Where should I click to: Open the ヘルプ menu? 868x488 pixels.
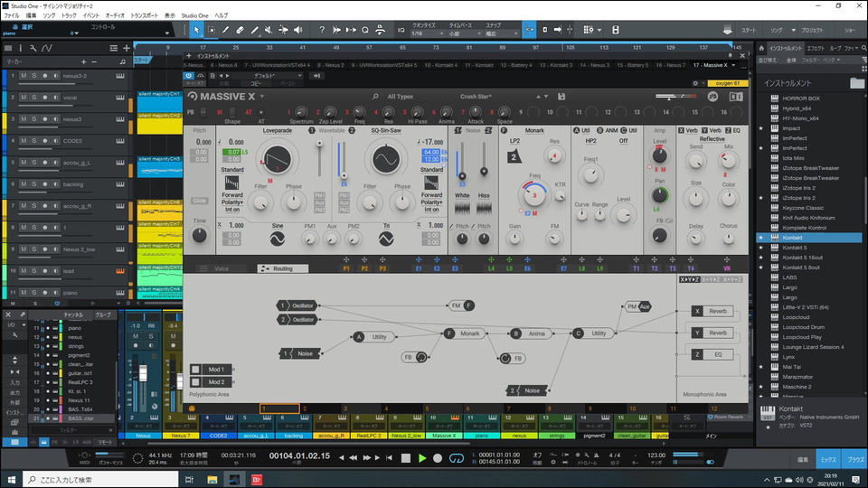click(x=221, y=15)
